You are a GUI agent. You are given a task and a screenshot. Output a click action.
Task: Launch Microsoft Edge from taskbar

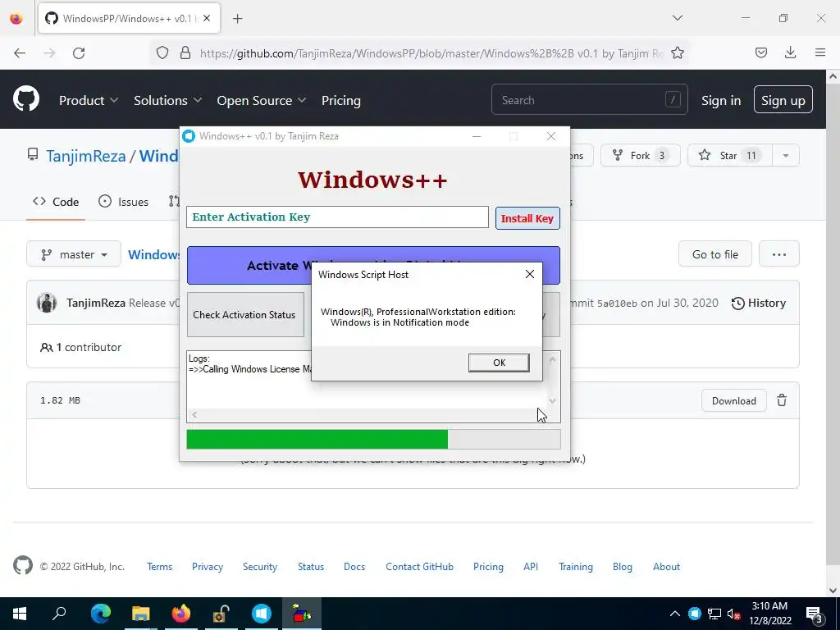[100, 614]
